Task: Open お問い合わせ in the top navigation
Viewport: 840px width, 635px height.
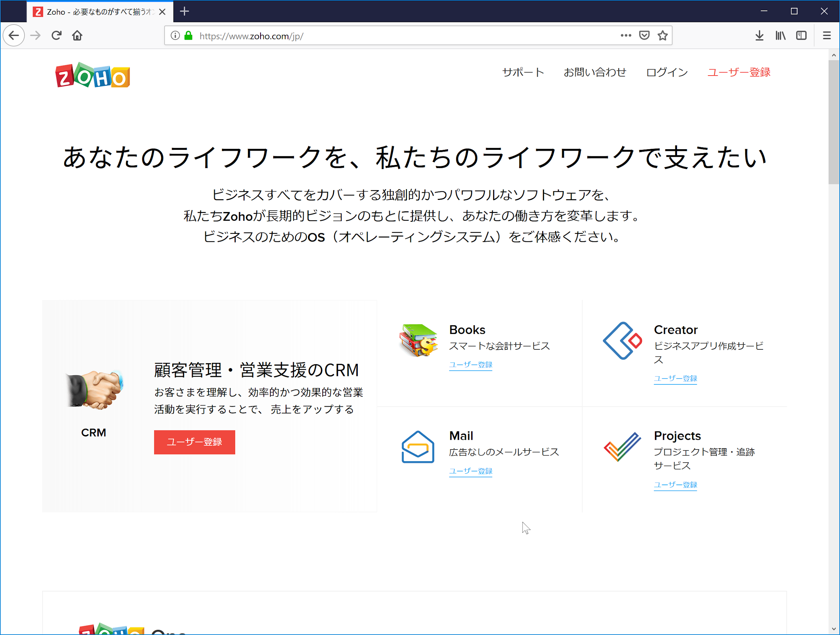Action: point(595,72)
